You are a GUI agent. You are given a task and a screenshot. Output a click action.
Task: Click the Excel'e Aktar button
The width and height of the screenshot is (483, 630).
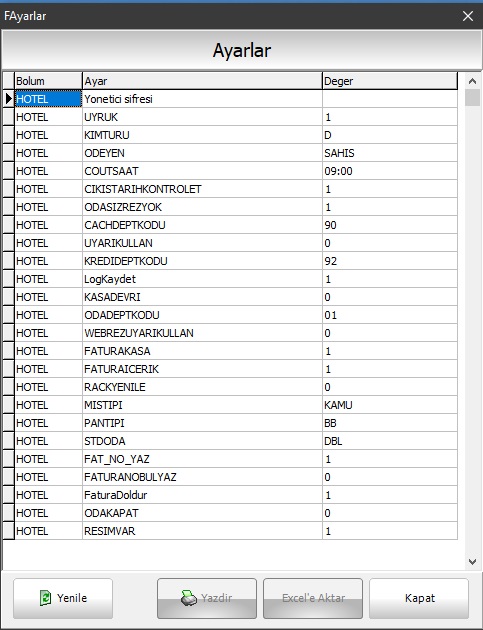(x=313, y=598)
